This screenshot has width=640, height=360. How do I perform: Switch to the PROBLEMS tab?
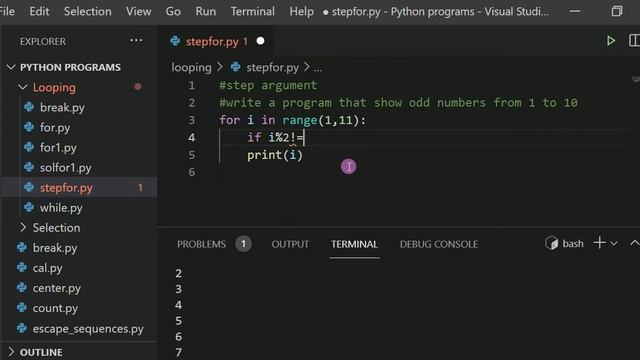[201, 244]
